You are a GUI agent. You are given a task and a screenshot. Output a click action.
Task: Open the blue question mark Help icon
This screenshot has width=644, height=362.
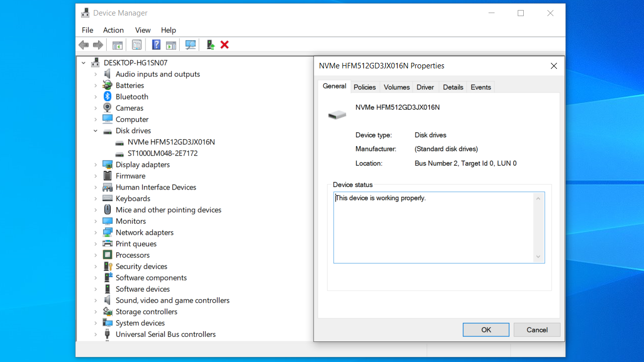coord(156,45)
